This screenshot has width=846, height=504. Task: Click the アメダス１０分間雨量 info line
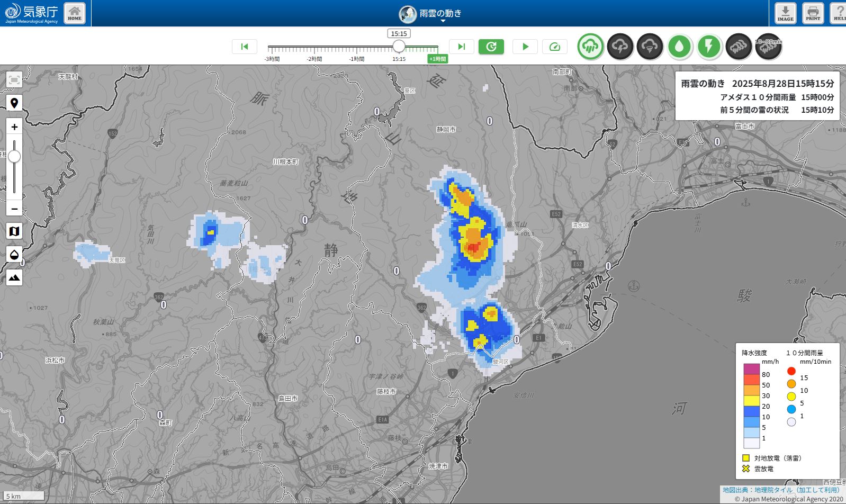777,97
